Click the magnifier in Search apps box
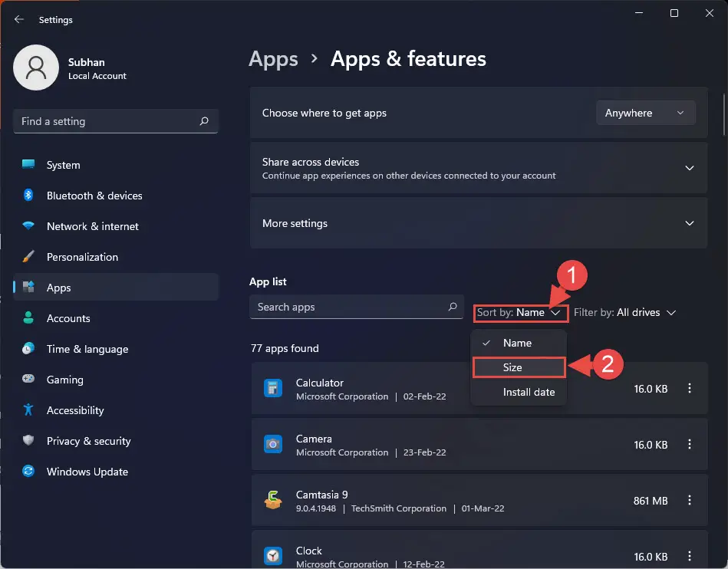 [x=453, y=307]
